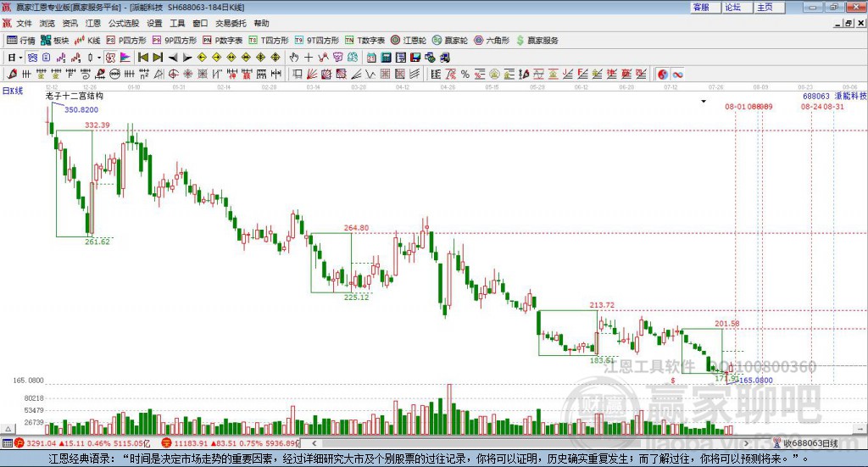The image size is (868, 467).
Task: Select the hand pan tool
Action: [x=294, y=58]
